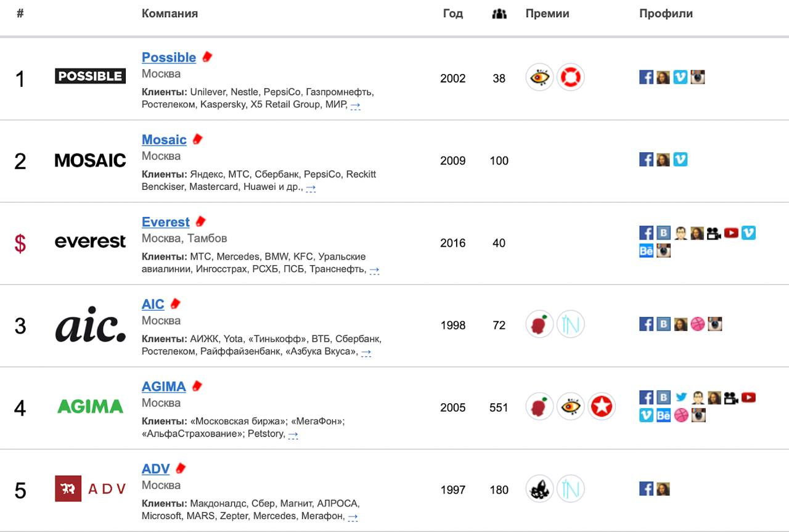Open AGIMA's Instagram profile icon

(x=698, y=415)
